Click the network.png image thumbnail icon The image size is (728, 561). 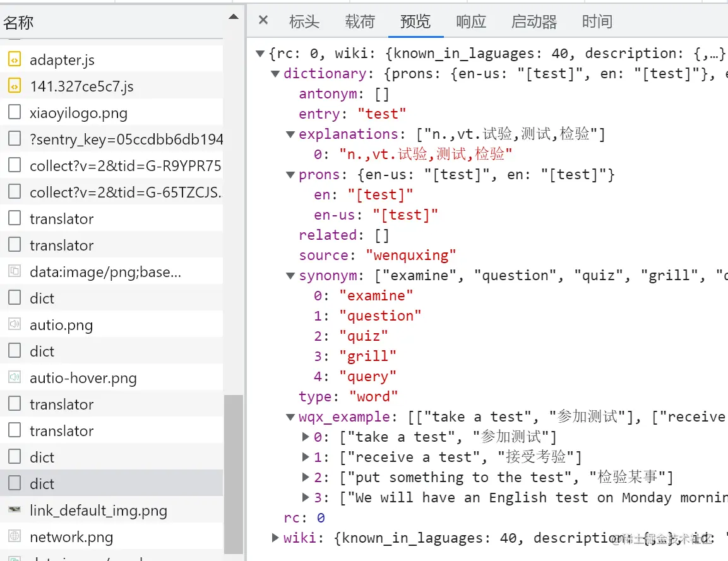pyautogui.click(x=15, y=536)
